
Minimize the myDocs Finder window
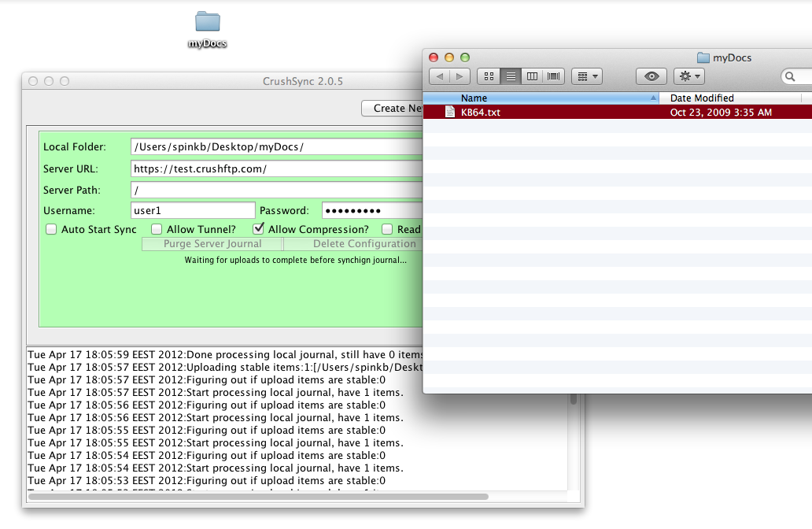coord(449,57)
